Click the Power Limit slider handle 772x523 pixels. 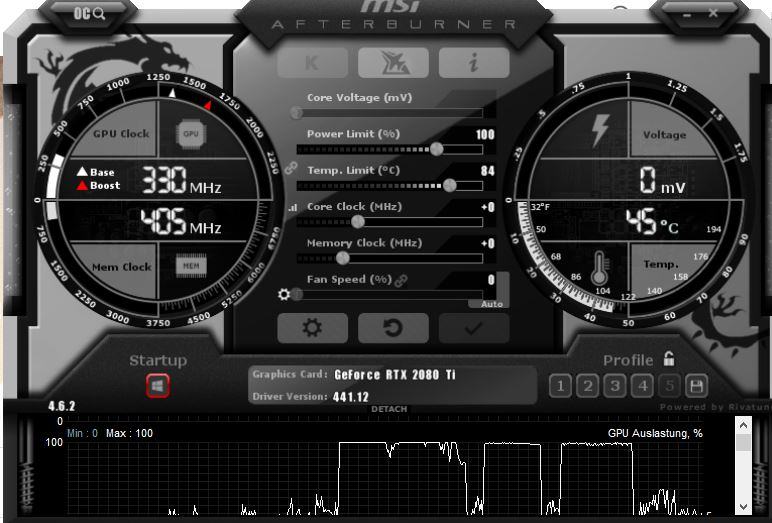(x=436, y=149)
